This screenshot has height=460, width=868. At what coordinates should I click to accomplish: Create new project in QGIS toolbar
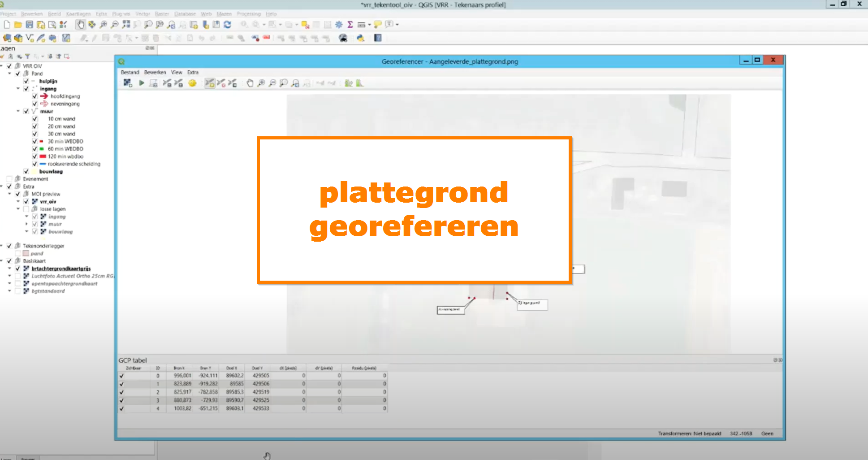click(x=7, y=25)
